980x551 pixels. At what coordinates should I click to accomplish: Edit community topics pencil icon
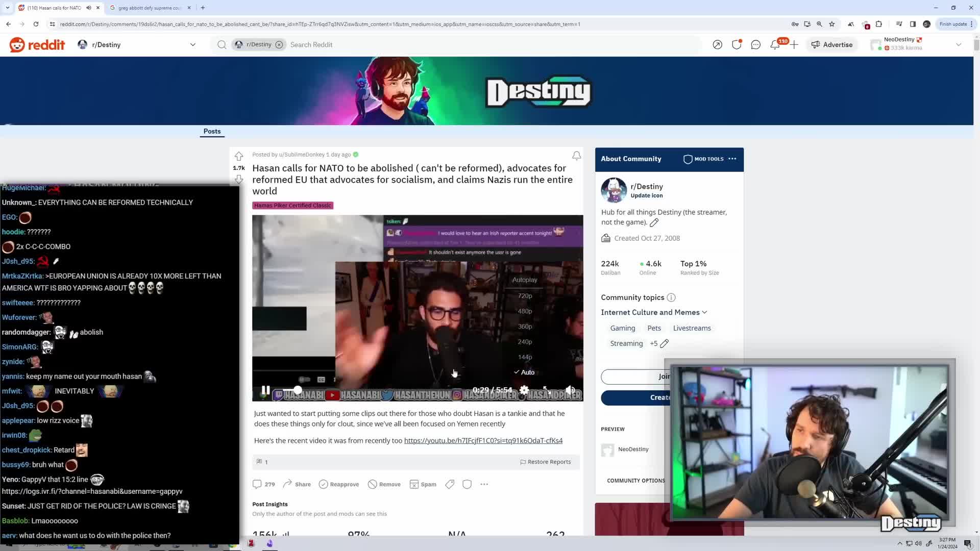coord(664,344)
